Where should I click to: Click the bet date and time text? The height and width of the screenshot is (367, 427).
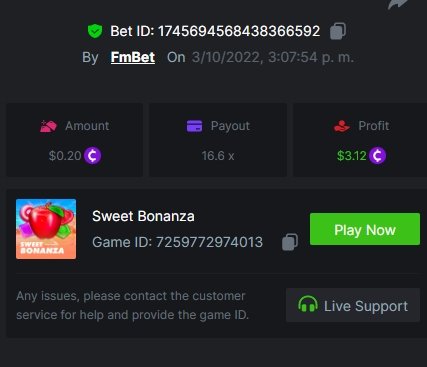[x=273, y=57]
